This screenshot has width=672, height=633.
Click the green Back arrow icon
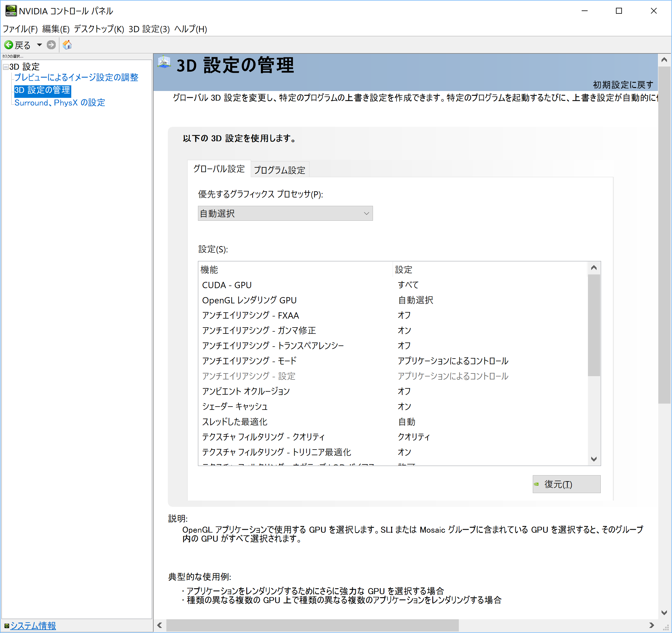pos(8,45)
